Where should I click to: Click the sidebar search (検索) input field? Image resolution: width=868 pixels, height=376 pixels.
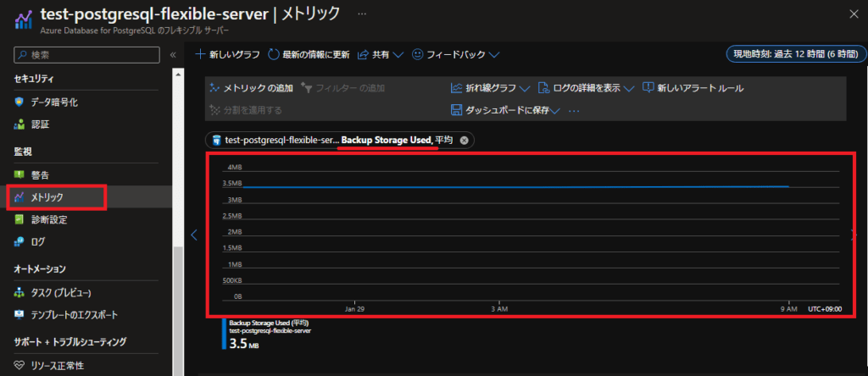coord(87,54)
